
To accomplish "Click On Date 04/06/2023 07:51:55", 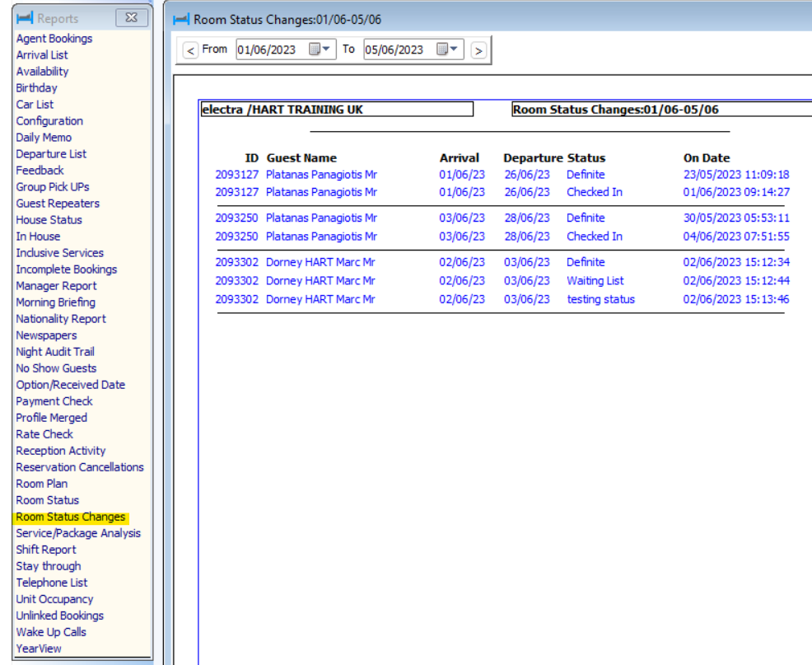I will 736,236.
